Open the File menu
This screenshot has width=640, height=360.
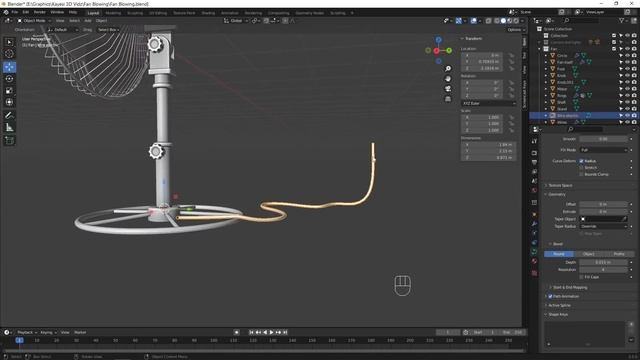tap(15, 12)
